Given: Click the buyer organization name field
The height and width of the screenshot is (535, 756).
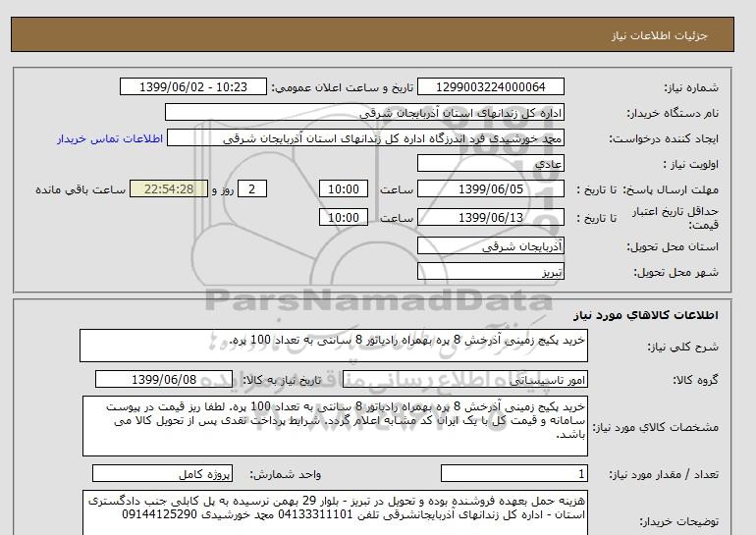Looking at the screenshot, I should [364, 112].
